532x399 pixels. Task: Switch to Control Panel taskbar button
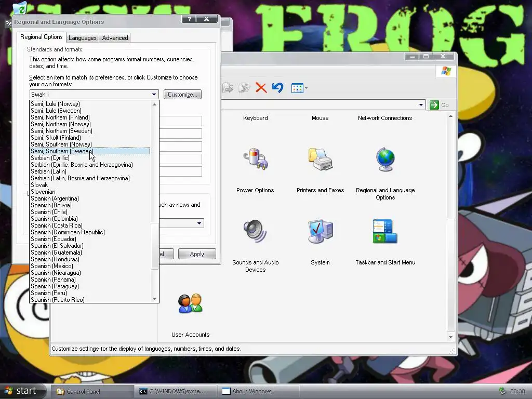91,391
